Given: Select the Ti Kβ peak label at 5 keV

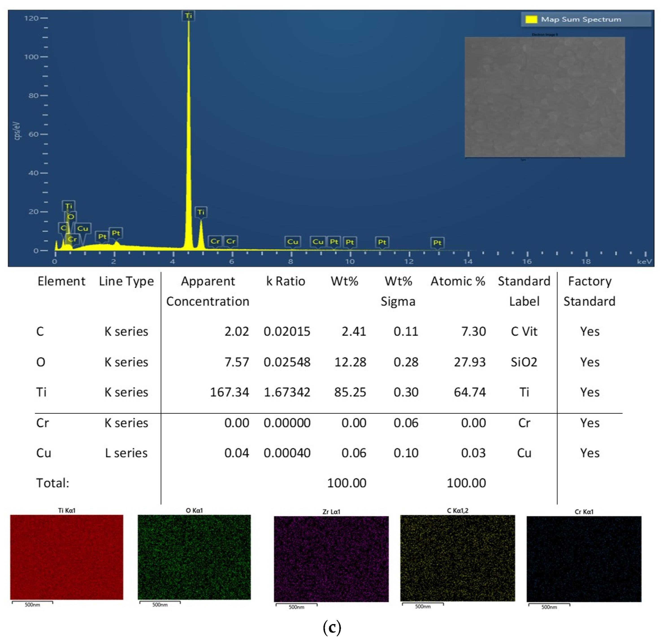Looking at the screenshot, I should point(201,212).
